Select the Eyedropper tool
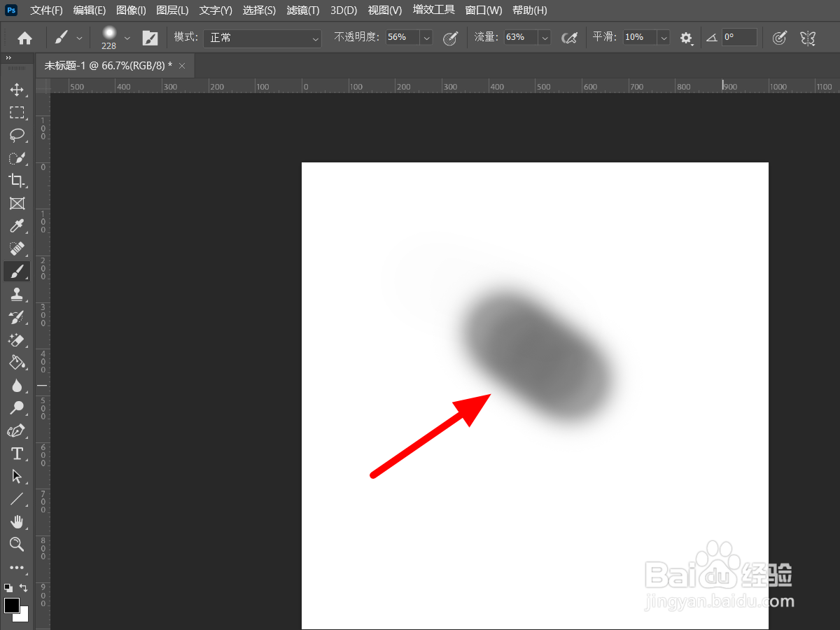 [17, 226]
